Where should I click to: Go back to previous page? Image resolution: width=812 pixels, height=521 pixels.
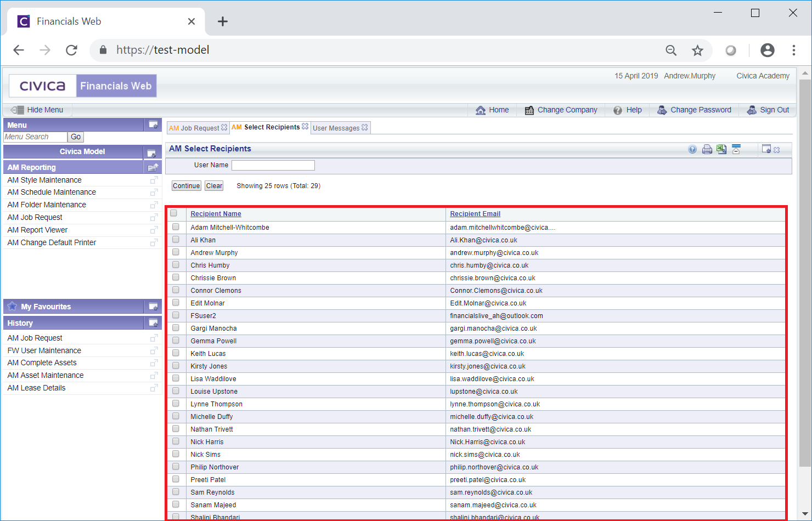[19, 50]
